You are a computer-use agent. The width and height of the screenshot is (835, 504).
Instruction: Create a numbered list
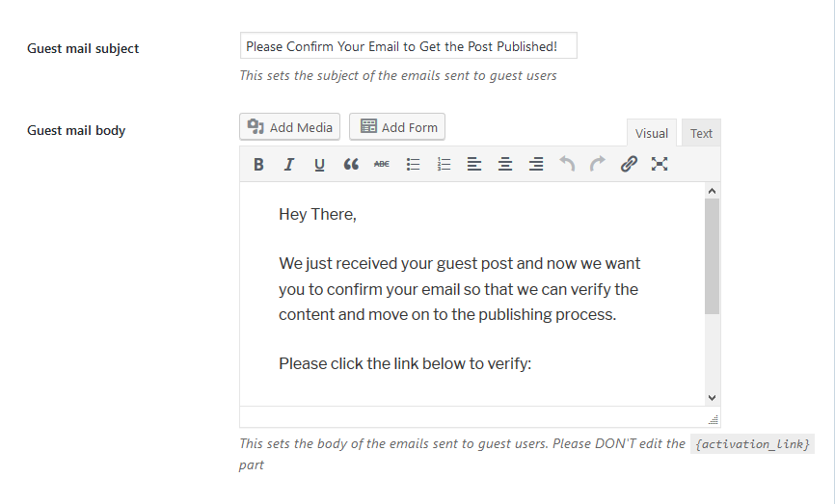pos(444,165)
